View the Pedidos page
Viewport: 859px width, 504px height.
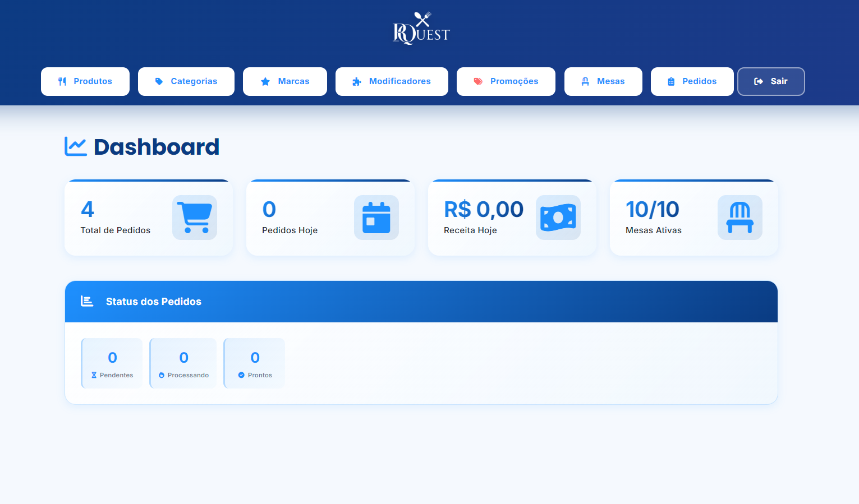pyautogui.click(x=692, y=81)
